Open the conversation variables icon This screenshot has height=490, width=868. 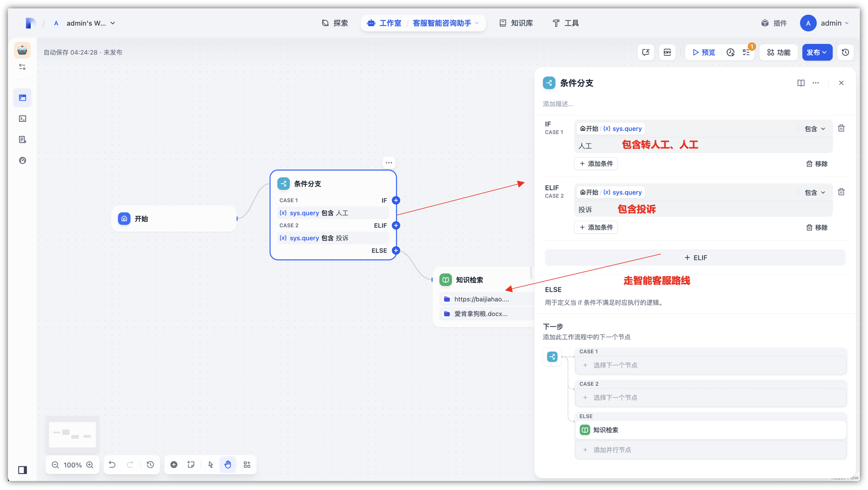click(x=646, y=52)
